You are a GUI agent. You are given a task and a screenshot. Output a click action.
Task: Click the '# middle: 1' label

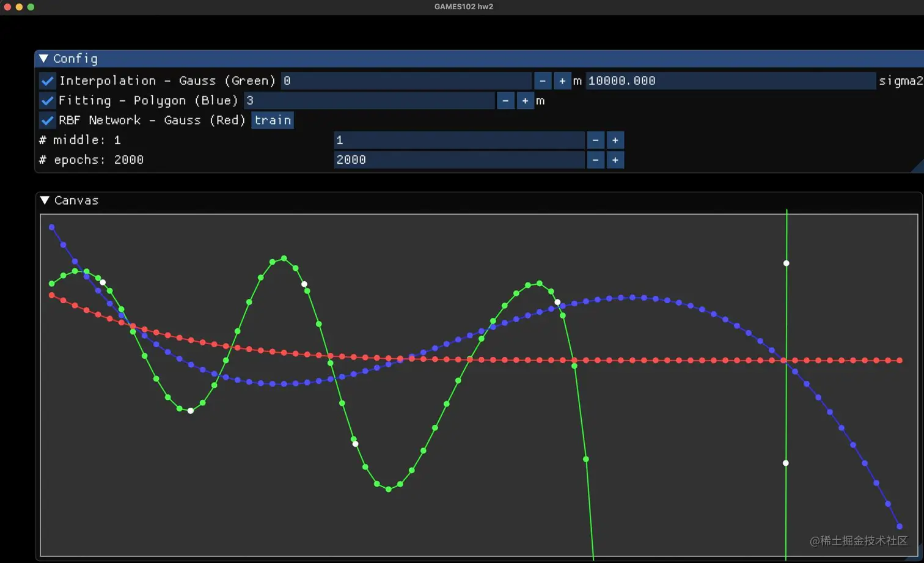80,140
